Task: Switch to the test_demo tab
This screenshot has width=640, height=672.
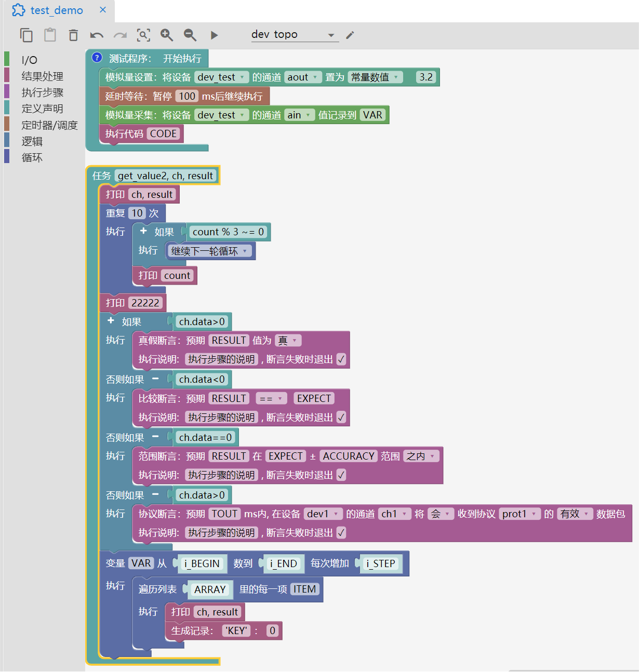Action: [57, 10]
